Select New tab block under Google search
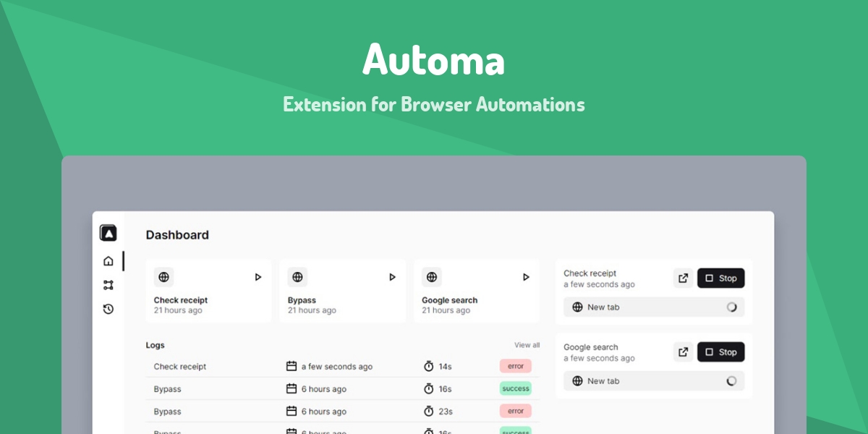The image size is (868, 434). pyautogui.click(x=654, y=381)
